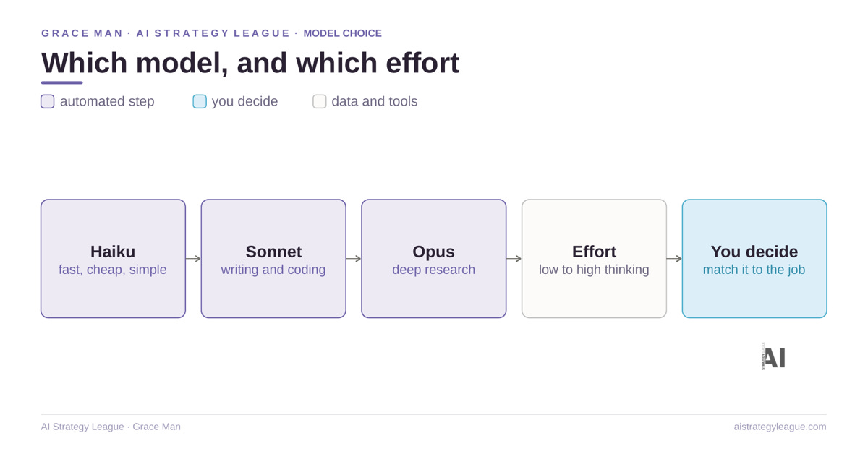Select the You decide box

(x=754, y=259)
